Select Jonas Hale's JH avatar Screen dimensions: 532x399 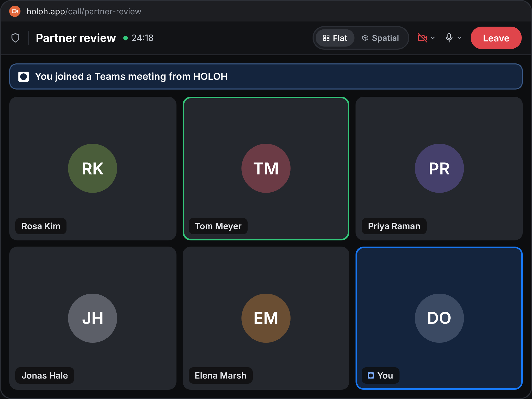click(x=93, y=318)
